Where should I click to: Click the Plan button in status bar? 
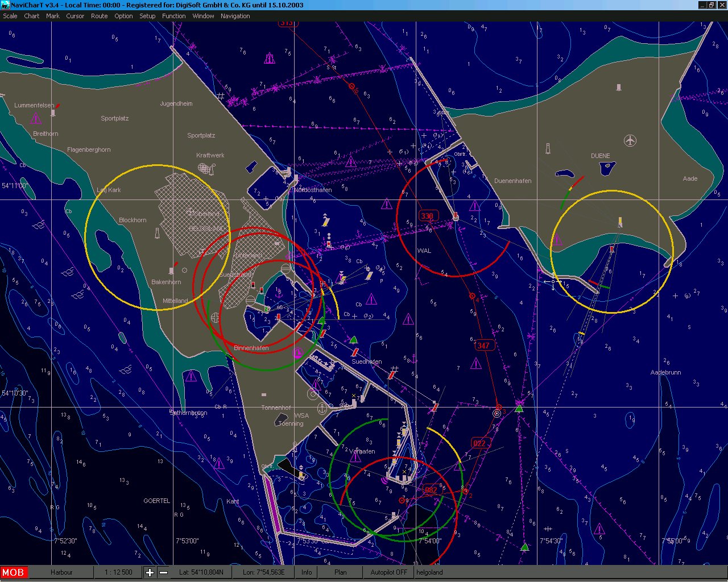pos(341,572)
